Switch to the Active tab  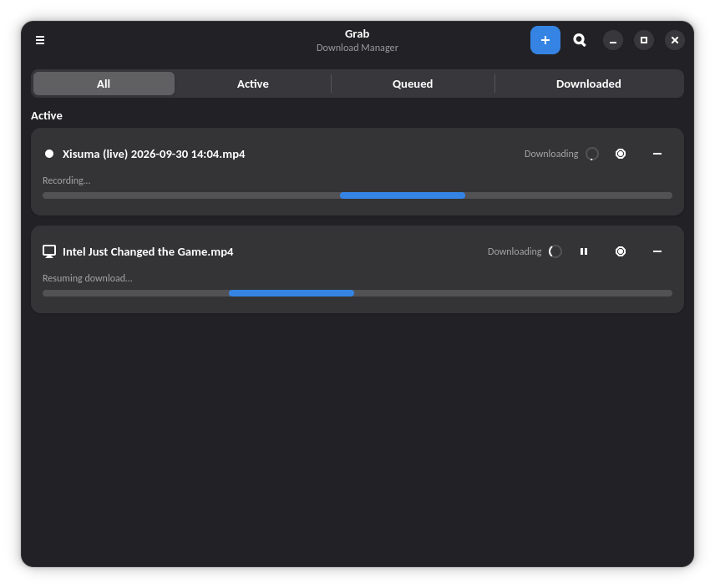click(252, 84)
